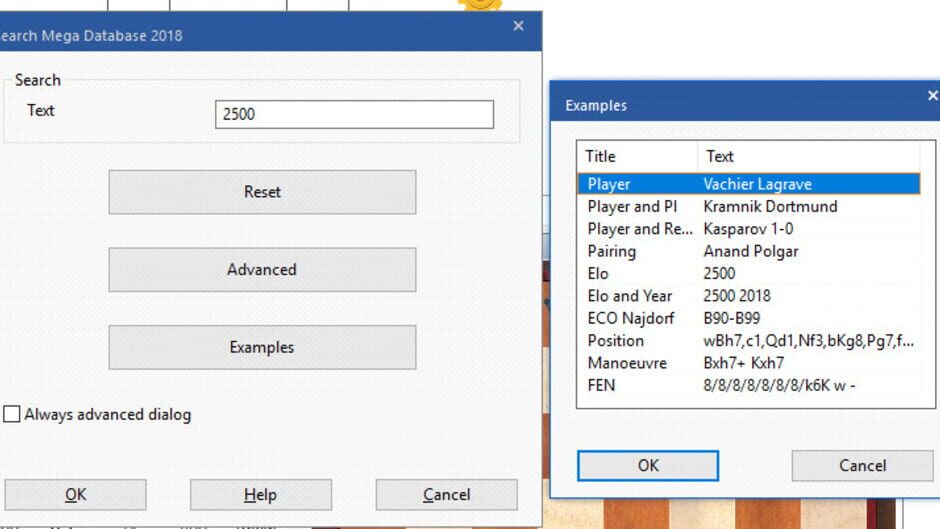Viewport: 940px width, 529px height.
Task: Open Help for the search dialog
Action: 261,495
